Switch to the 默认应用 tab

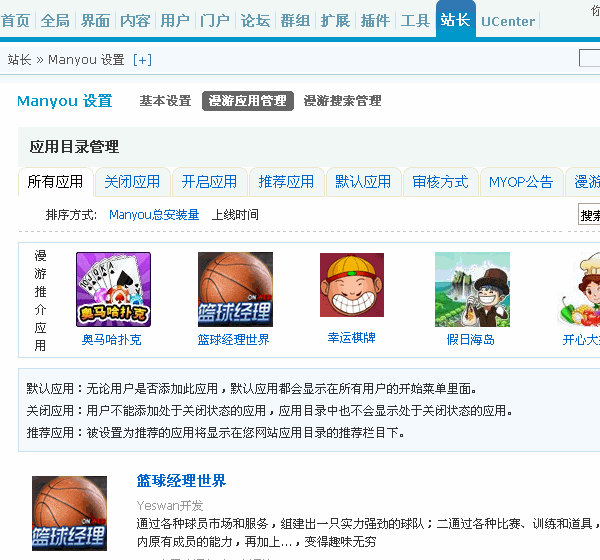point(363,182)
